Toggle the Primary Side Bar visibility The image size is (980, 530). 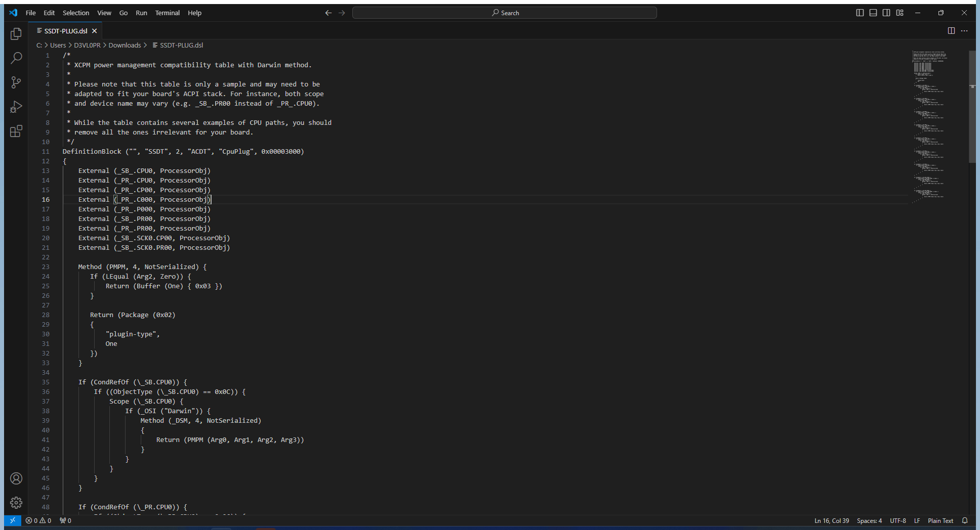point(860,13)
